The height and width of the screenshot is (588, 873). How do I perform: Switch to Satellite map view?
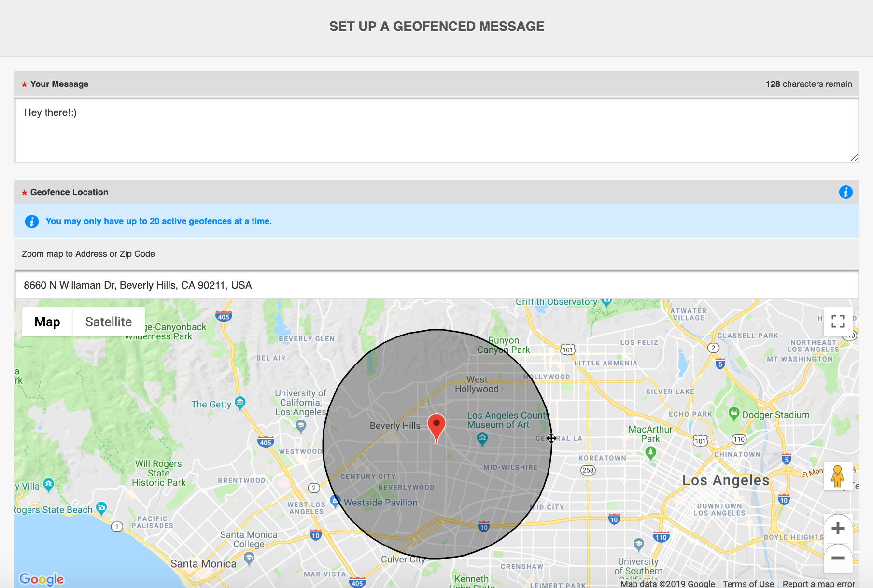[x=109, y=322]
